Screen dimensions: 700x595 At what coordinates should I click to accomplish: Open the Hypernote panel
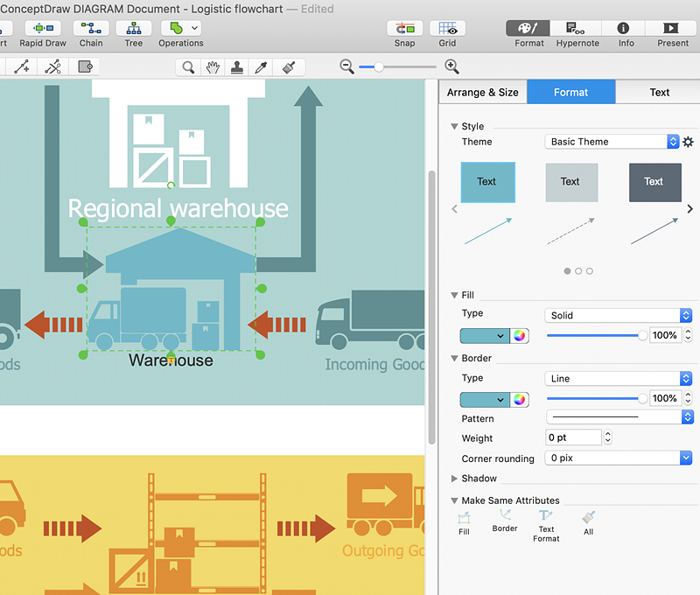click(x=577, y=29)
